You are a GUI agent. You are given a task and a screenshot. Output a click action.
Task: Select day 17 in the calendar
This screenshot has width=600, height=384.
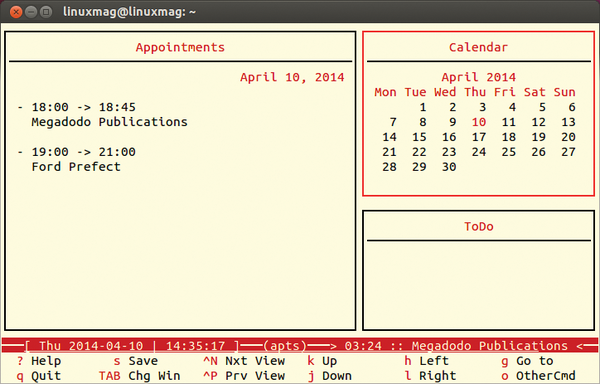pos(479,137)
